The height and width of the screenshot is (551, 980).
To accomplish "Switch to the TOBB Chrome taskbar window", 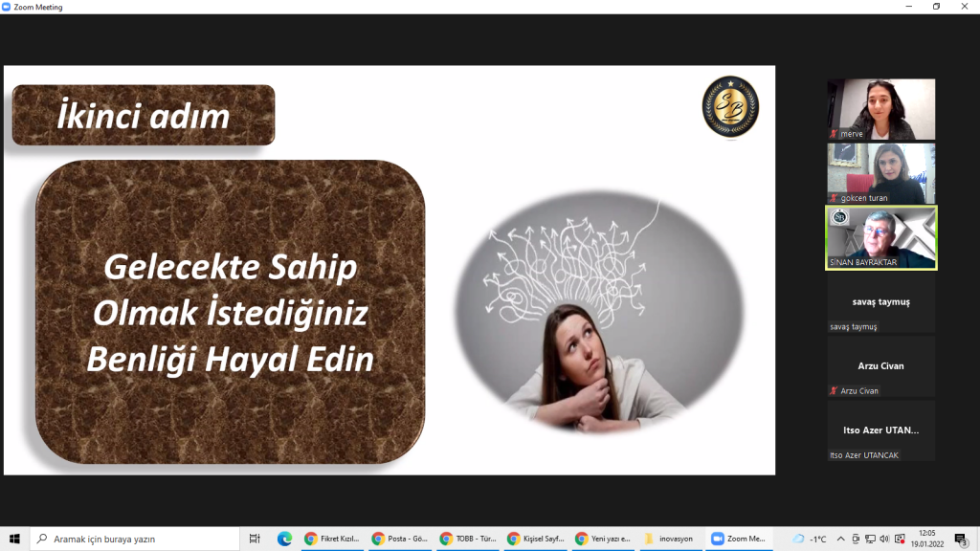I will tap(468, 539).
